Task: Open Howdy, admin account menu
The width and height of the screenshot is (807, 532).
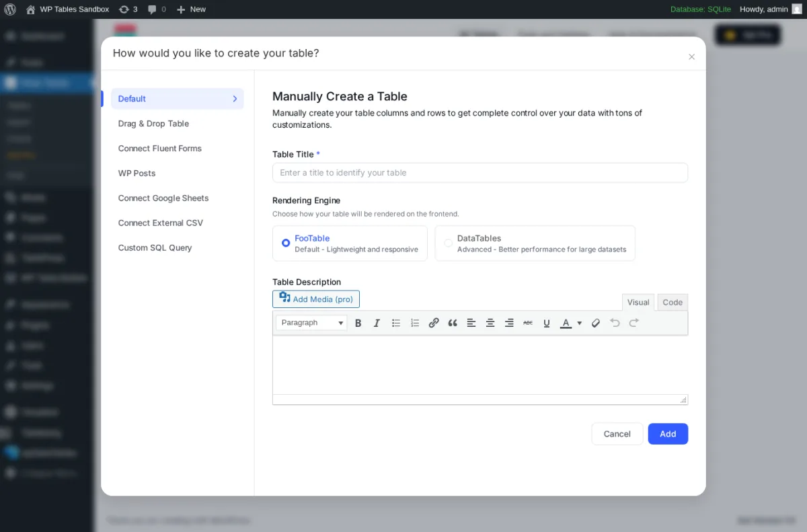Action: [771, 9]
